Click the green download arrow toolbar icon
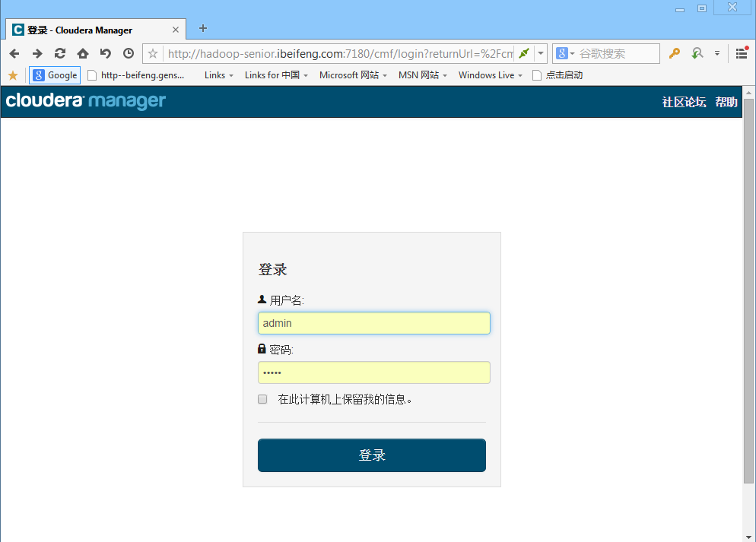756x542 pixels. [x=697, y=53]
